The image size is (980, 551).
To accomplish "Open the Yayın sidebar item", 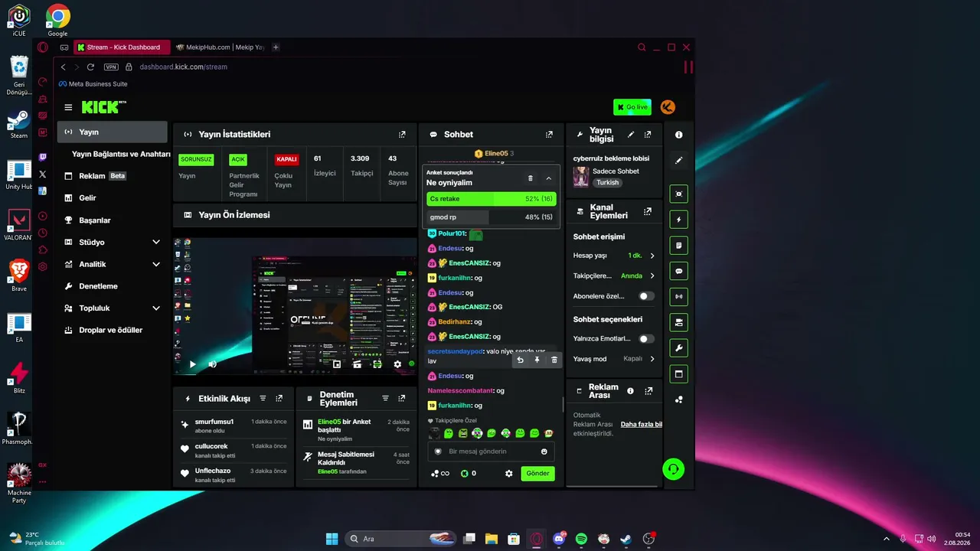I will pyautogui.click(x=113, y=132).
